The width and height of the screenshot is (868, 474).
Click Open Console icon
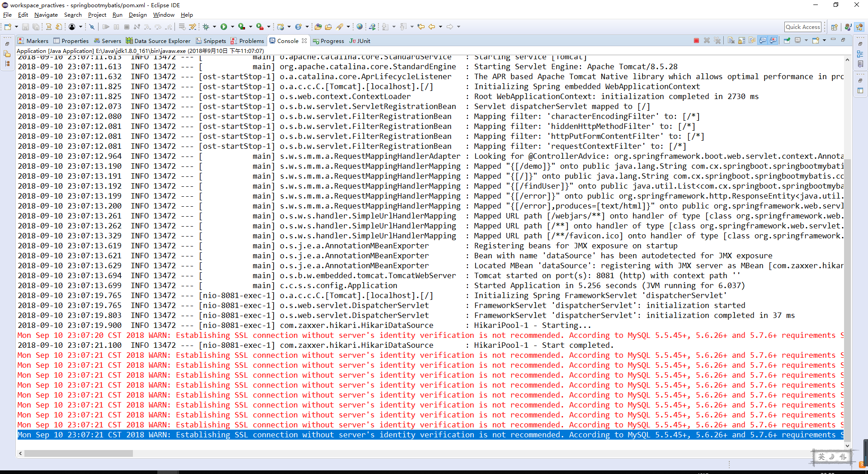point(816,41)
